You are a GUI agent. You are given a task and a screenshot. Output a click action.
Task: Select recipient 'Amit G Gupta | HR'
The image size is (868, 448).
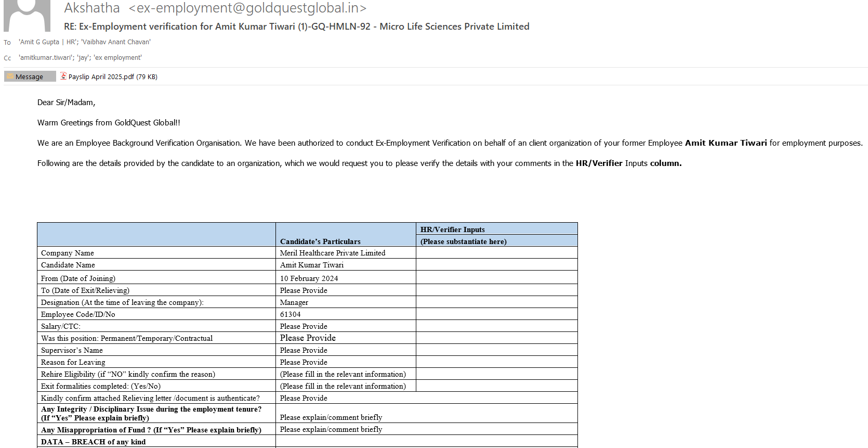click(48, 42)
